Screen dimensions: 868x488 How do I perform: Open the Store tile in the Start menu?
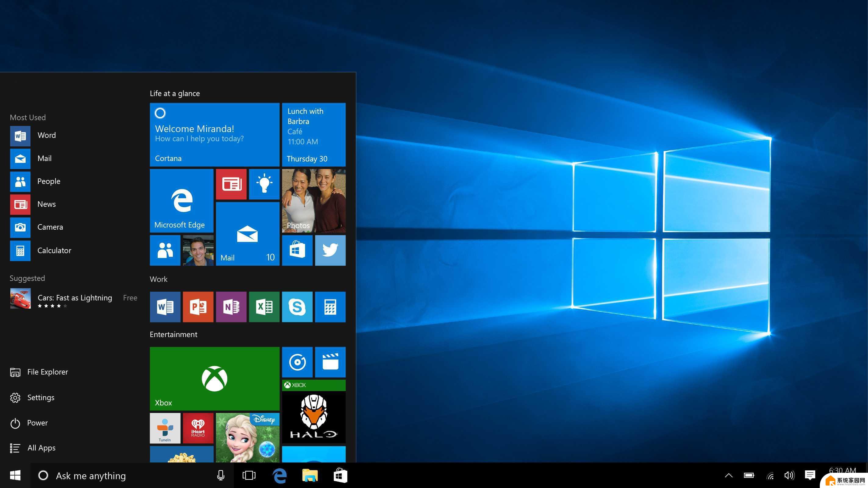click(297, 250)
